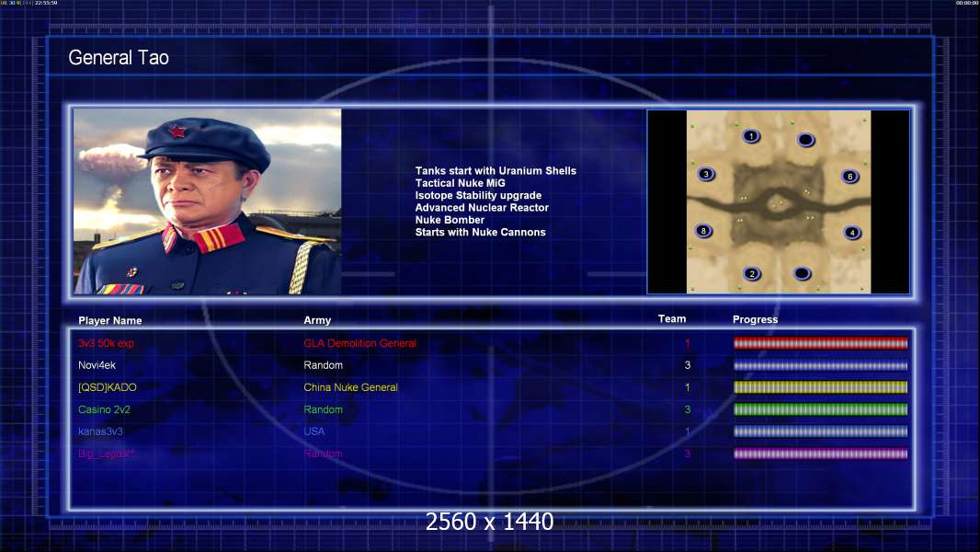Image resolution: width=980 pixels, height=552 pixels.
Task: Click the Progress column header
Action: tap(755, 319)
